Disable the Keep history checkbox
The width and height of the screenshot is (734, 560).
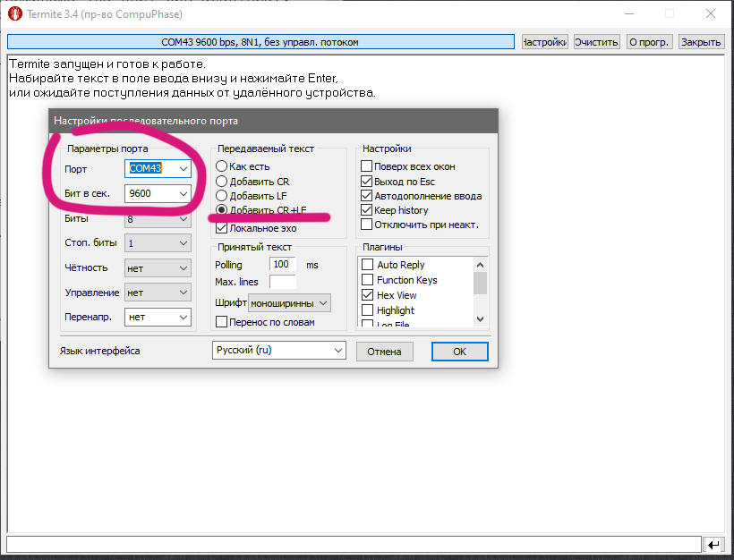pyautogui.click(x=366, y=210)
